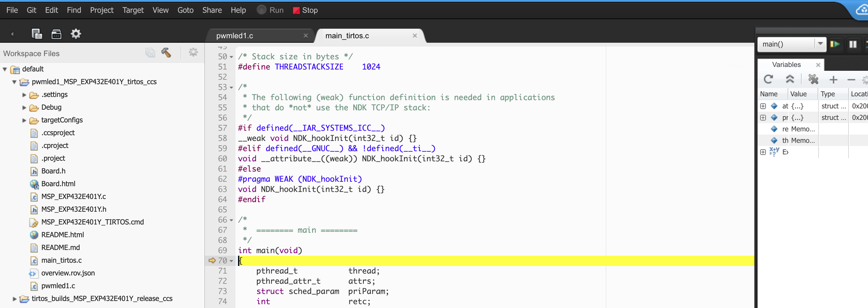Select main_tirtos.c in file tree
The width and height of the screenshot is (868, 308).
click(61, 260)
